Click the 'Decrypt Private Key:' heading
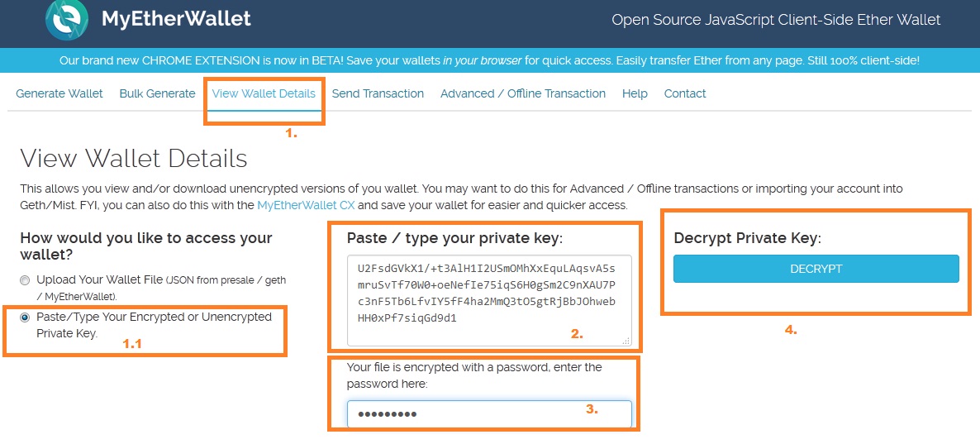 pyautogui.click(x=747, y=238)
